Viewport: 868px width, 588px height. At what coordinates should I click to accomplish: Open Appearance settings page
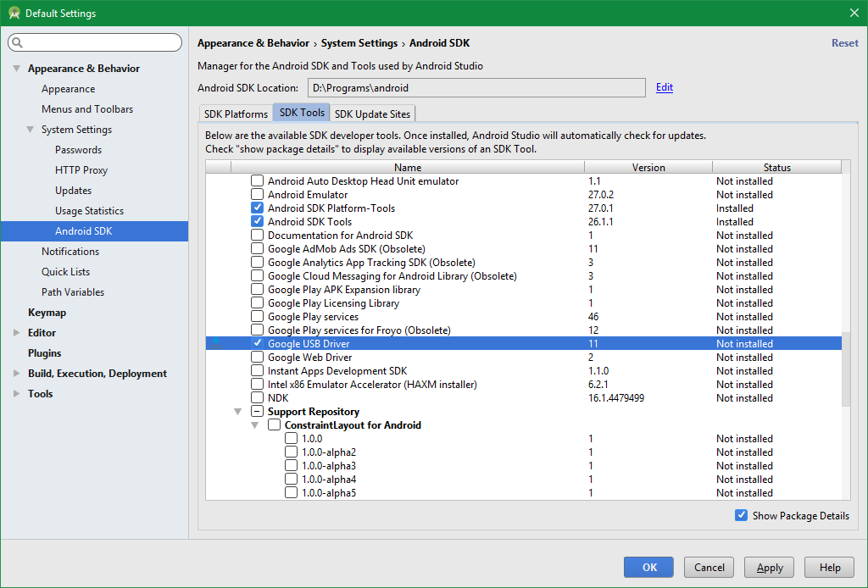(68, 89)
